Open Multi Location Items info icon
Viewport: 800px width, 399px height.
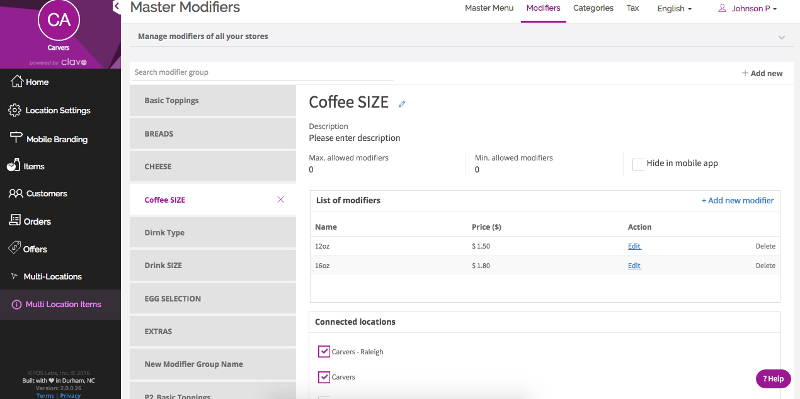point(16,304)
